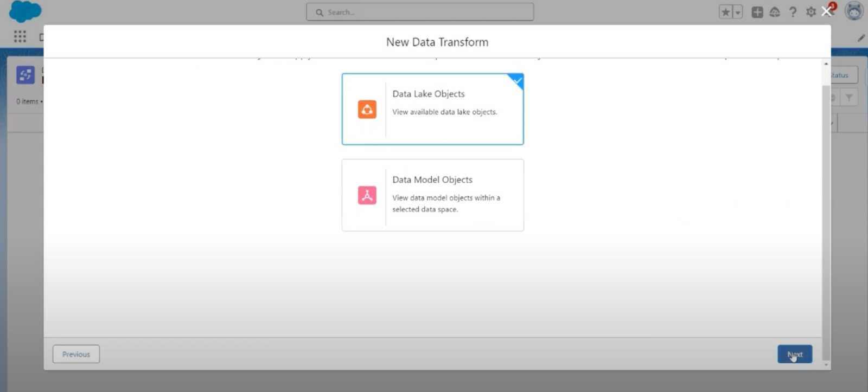Open the App Launcher grid
Viewport: 868px width, 392px height.
tap(20, 36)
